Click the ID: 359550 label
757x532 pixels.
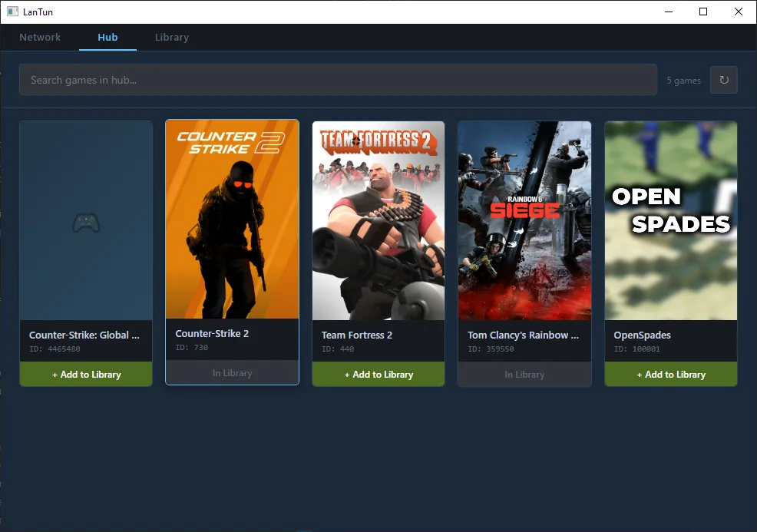click(x=491, y=349)
